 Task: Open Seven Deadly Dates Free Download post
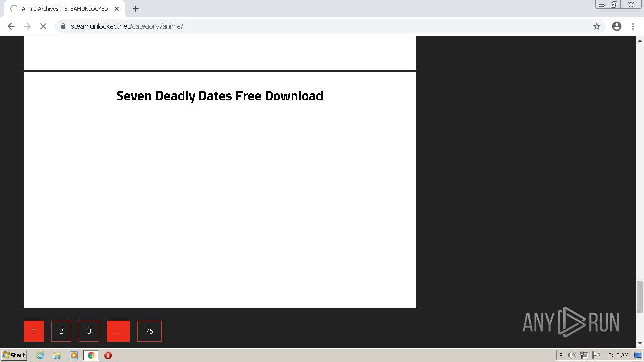point(219,96)
